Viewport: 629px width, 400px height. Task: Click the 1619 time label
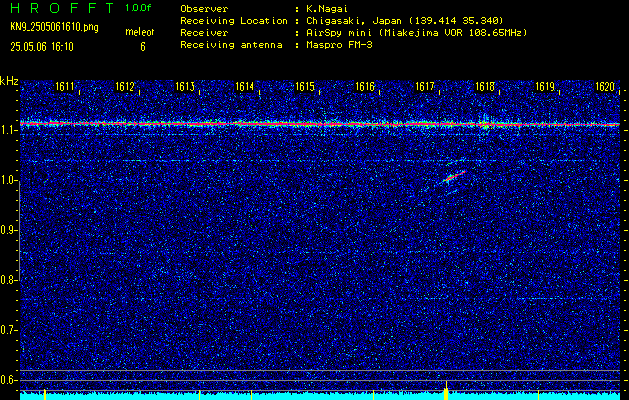[545, 87]
